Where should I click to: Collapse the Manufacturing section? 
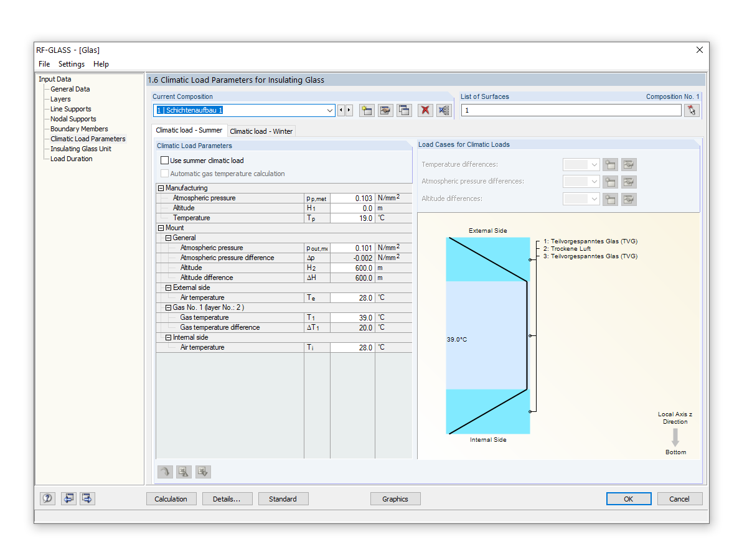[161, 187]
